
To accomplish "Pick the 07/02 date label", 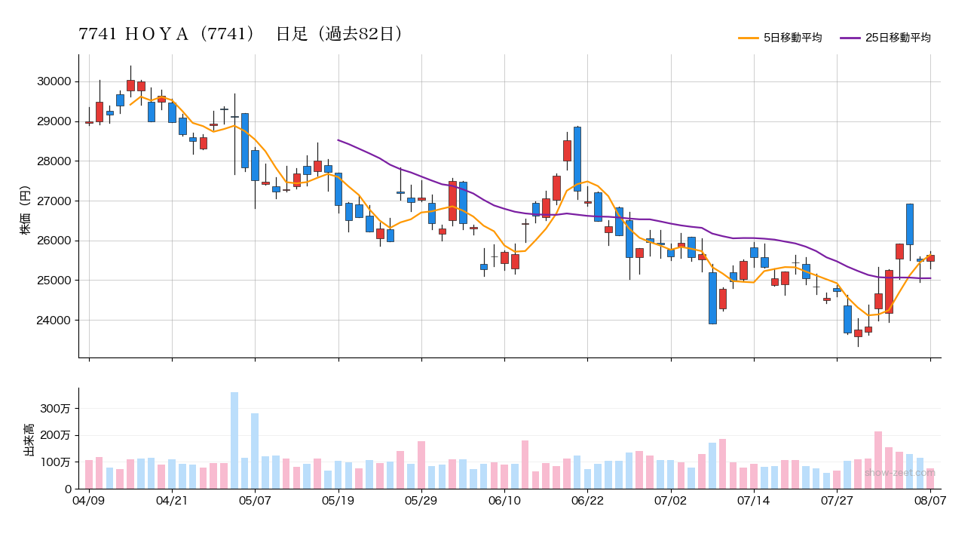I will (x=670, y=500).
